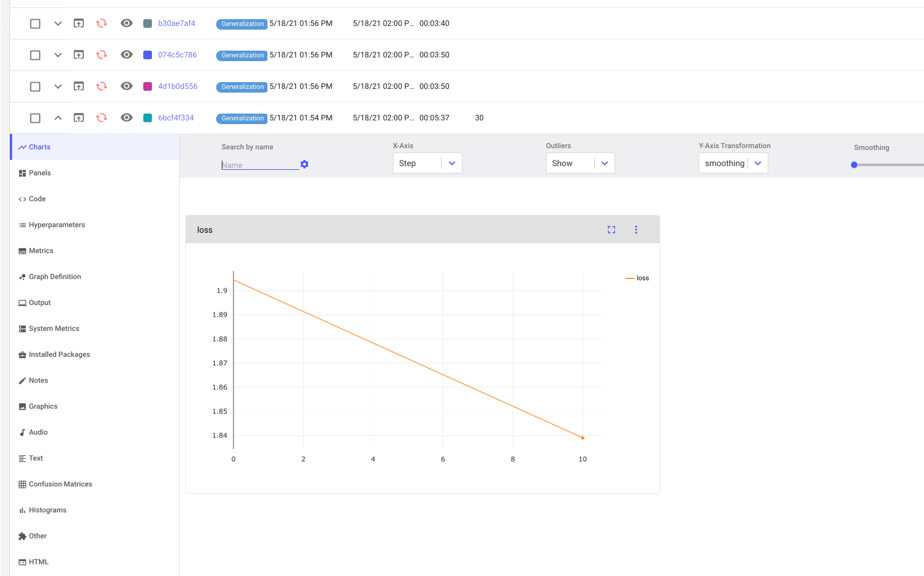
Task: Open the Installed Packages section
Action: pyautogui.click(x=59, y=354)
